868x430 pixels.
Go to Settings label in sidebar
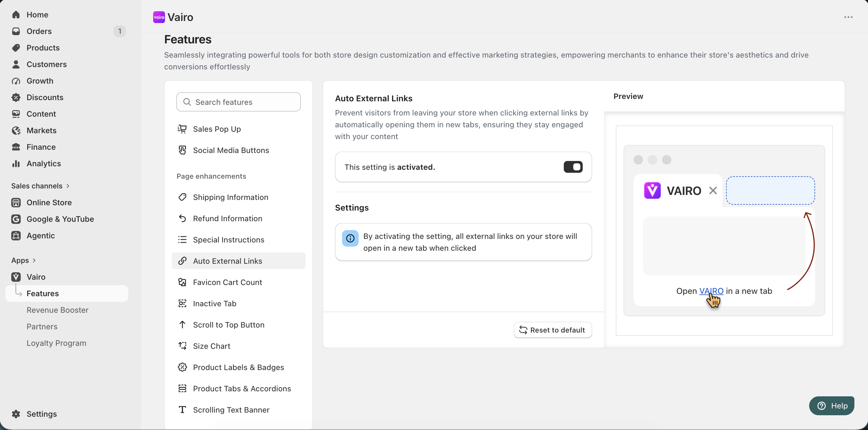tap(42, 413)
